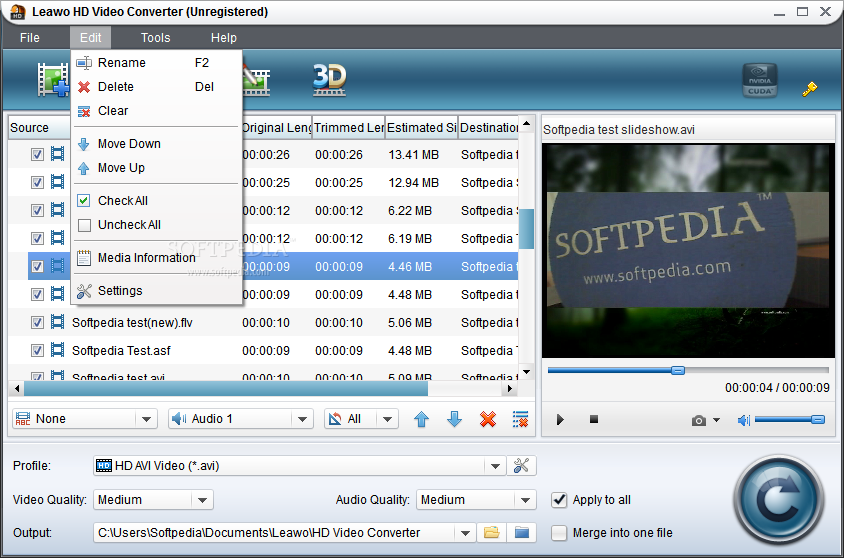
Task: Open Media Information from the Edit menu
Action: (x=156, y=258)
